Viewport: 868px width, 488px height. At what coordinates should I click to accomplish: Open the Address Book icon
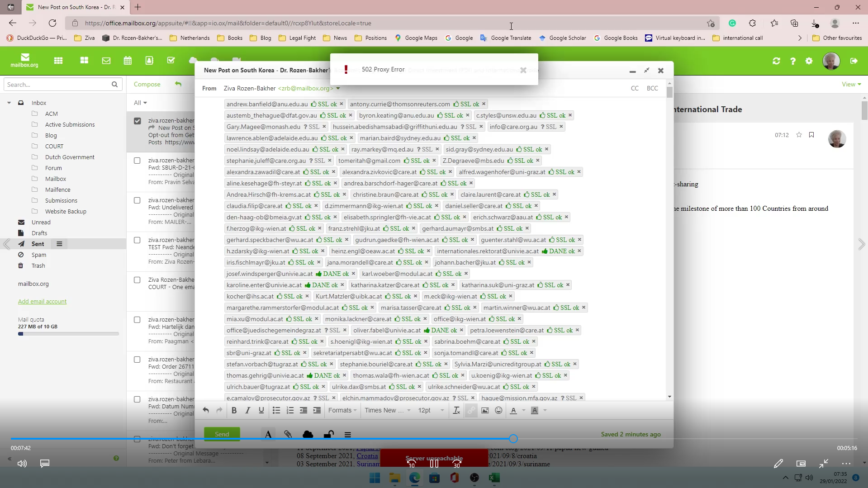(149, 61)
